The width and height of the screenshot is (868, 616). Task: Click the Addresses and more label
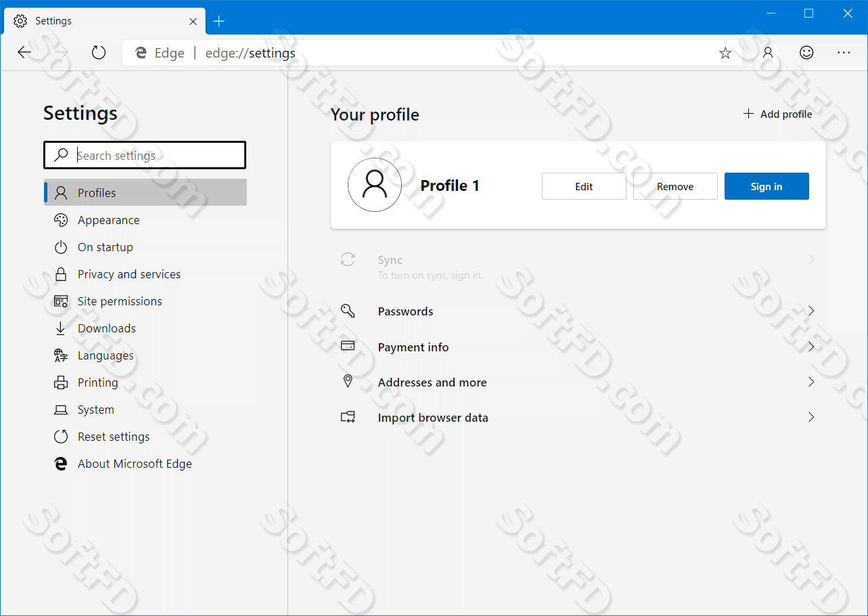(x=432, y=382)
